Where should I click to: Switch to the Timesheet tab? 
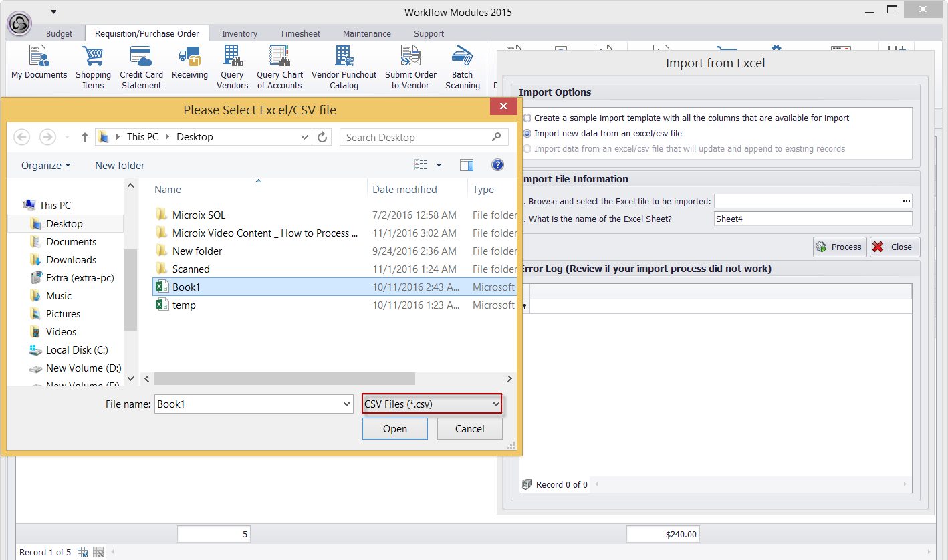[300, 33]
